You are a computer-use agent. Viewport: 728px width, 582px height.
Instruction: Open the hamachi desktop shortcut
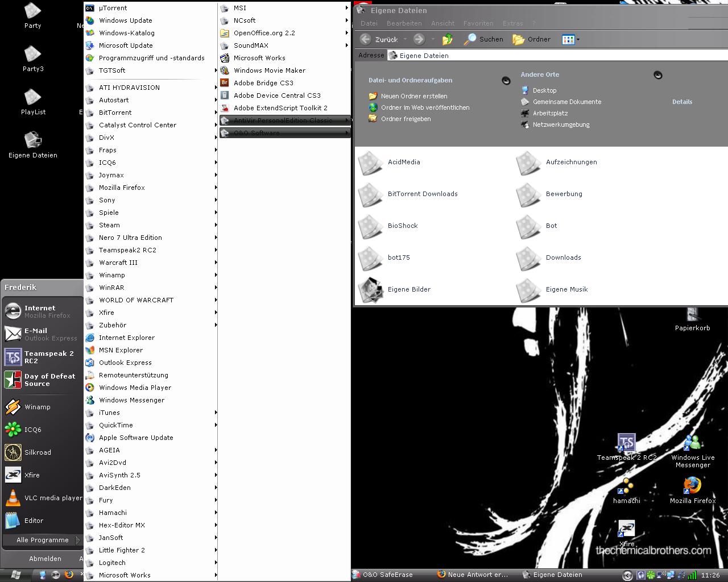(626, 489)
